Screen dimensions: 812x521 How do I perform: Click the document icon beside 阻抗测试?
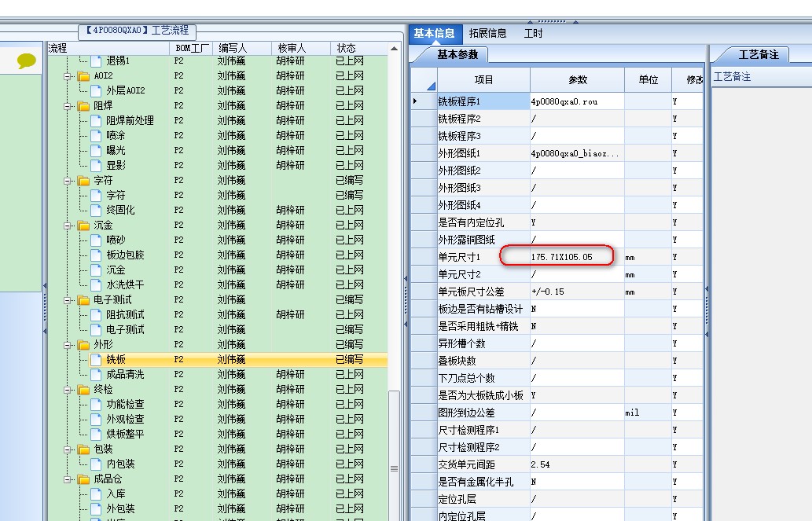[x=96, y=315]
